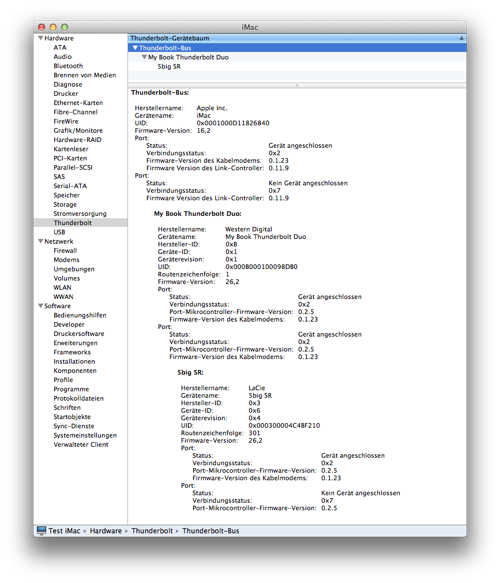
Task: Collapse the Thunderbolt-Bus tree row triangle
Action: (135, 48)
